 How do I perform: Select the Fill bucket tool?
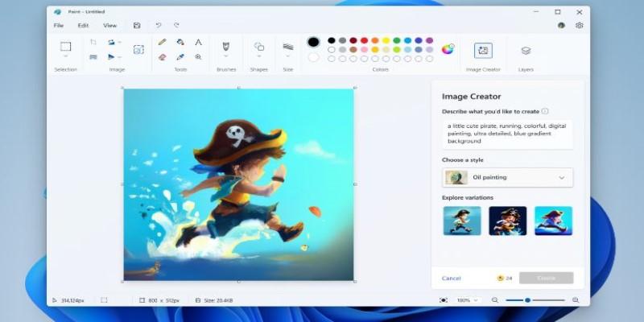click(x=180, y=42)
